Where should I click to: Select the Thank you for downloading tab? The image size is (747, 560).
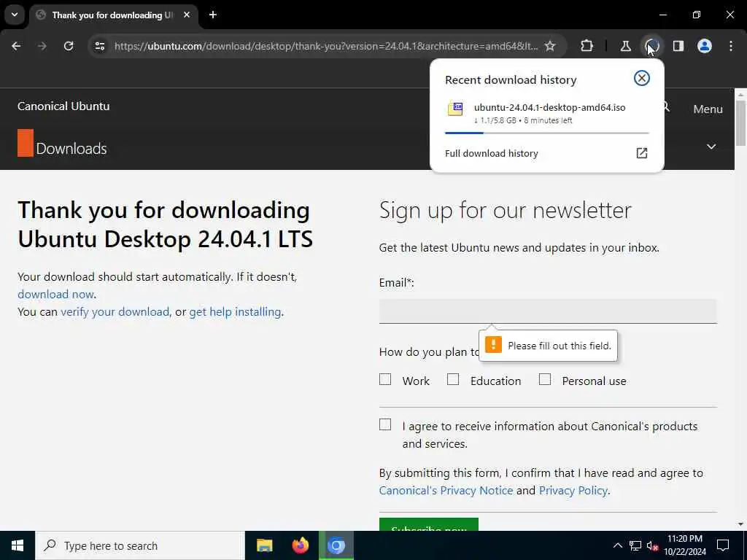115,15
